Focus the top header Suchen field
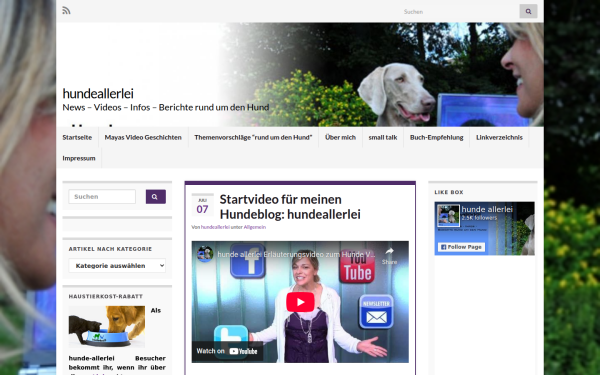This screenshot has height=375, width=600. pyautogui.click(x=459, y=11)
